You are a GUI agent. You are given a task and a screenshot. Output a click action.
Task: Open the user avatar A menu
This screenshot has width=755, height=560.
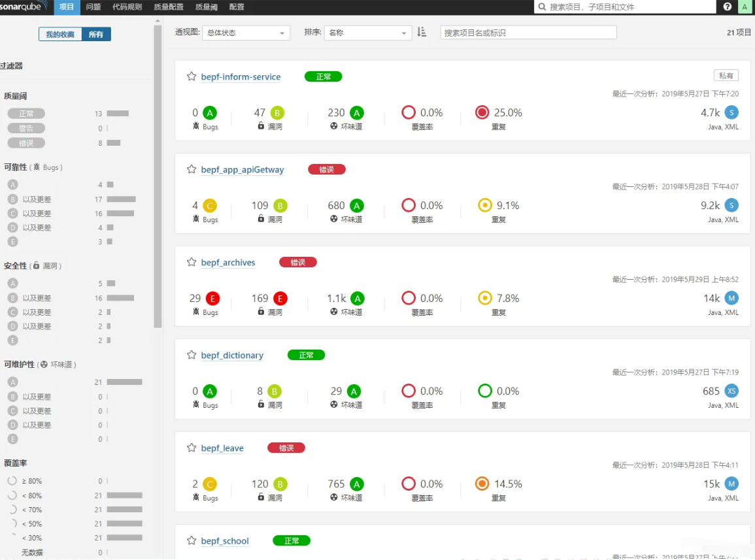click(x=745, y=7)
